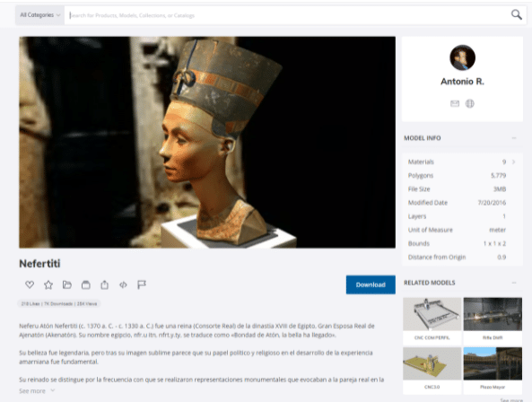Open the CNC COM PERFIL related model
The height and width of the screenshot is (402, 532).
432,320
